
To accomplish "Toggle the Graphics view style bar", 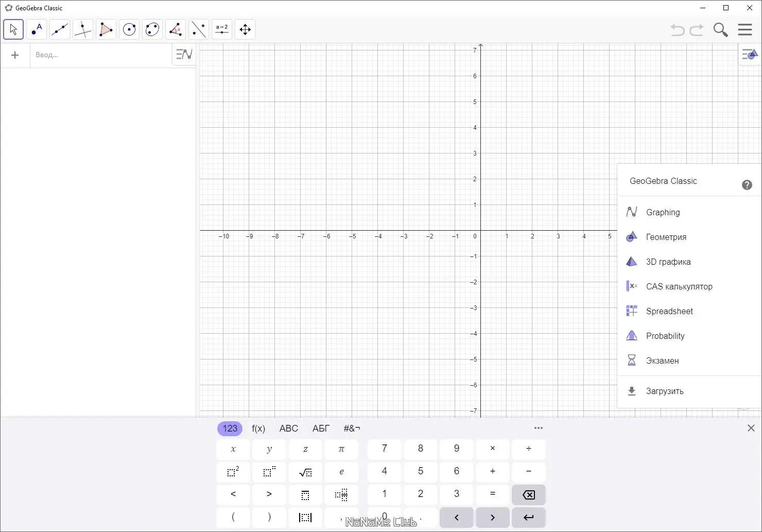I will [x=750, y=54].
